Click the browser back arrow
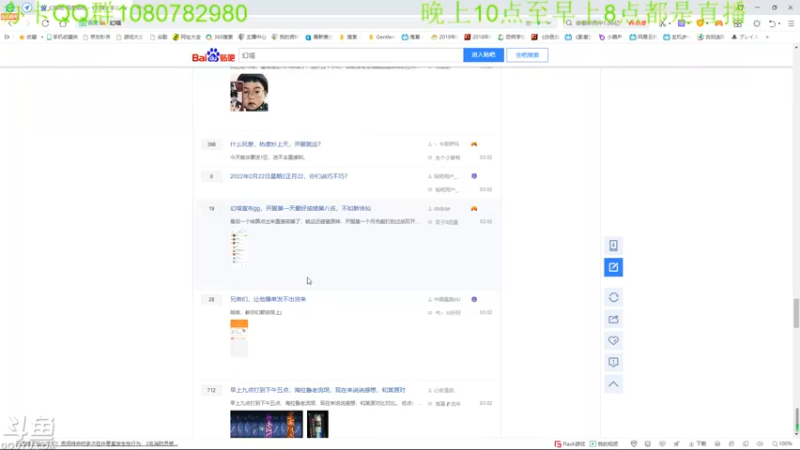800x450 pixels. tap(11, 23)
